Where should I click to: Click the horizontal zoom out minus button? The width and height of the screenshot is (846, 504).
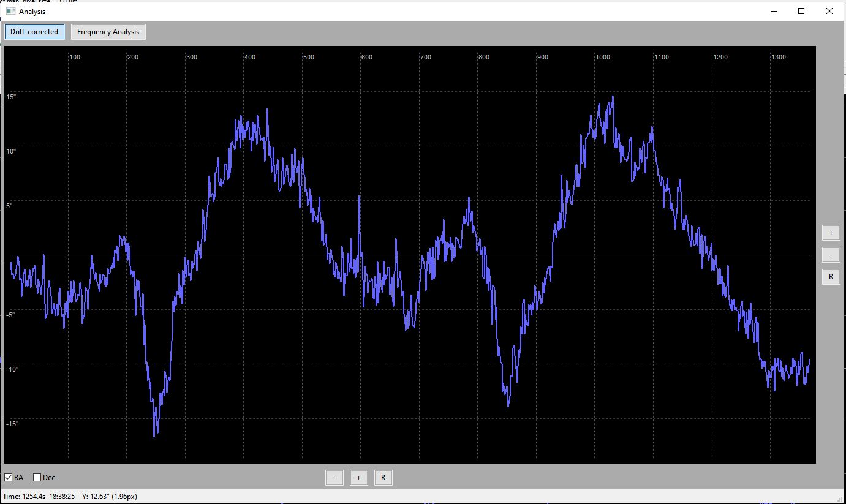tap(334, 478)
